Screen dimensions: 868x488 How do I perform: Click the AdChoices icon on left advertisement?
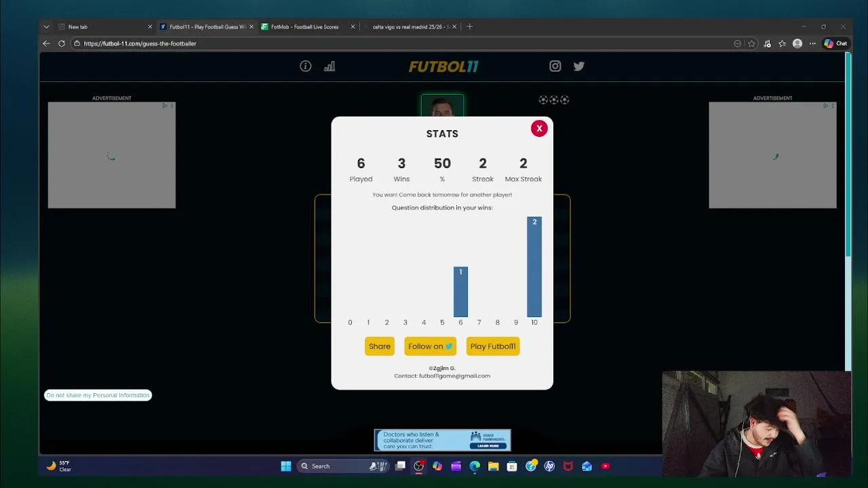click(x=165, y=106)
